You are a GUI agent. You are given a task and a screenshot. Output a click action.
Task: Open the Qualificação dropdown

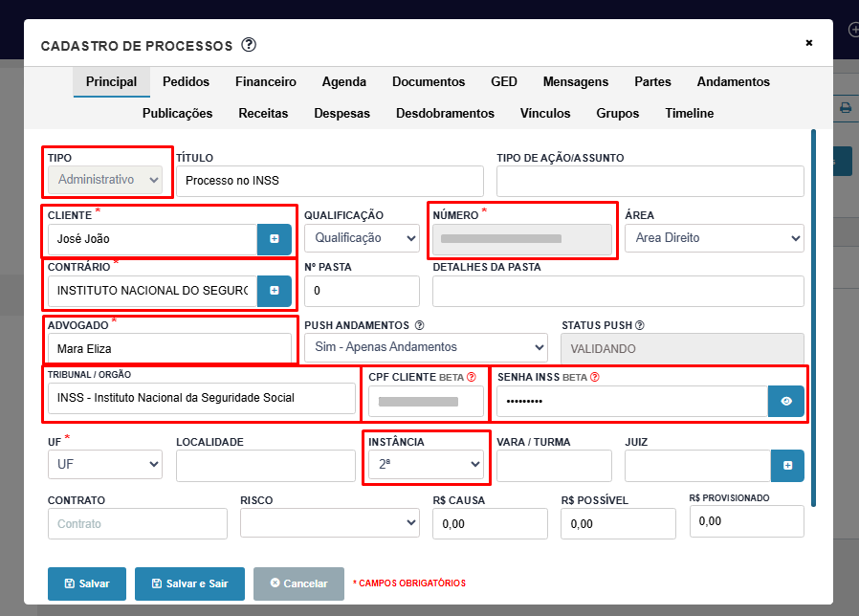coord(363,238)
